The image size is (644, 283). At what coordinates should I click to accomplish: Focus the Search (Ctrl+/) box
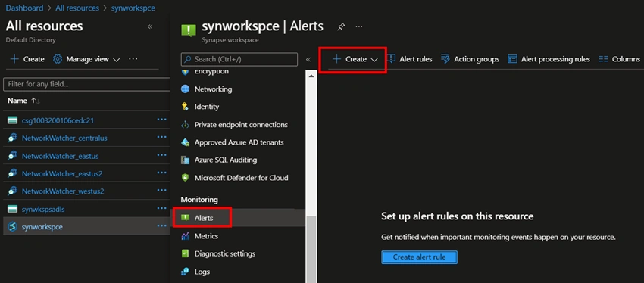pos(239,59)
